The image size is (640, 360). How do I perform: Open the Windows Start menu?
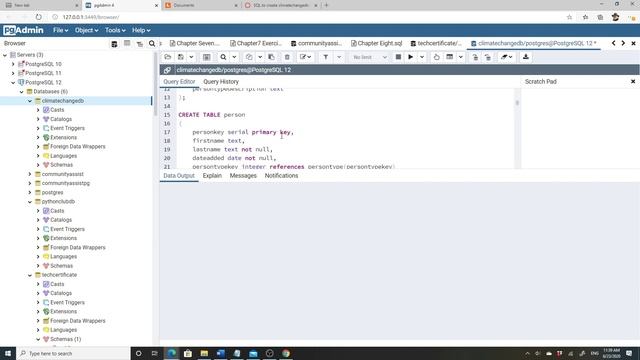(x=8, y=353)
